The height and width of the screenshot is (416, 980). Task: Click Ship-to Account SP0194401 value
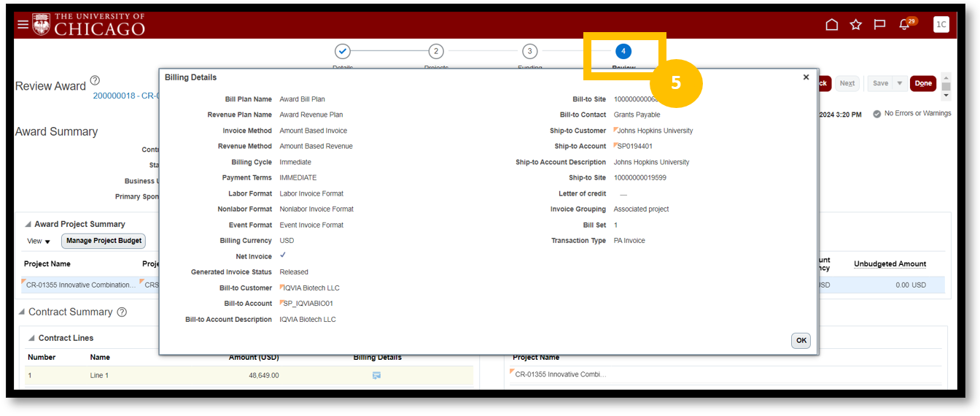point(634,146)
